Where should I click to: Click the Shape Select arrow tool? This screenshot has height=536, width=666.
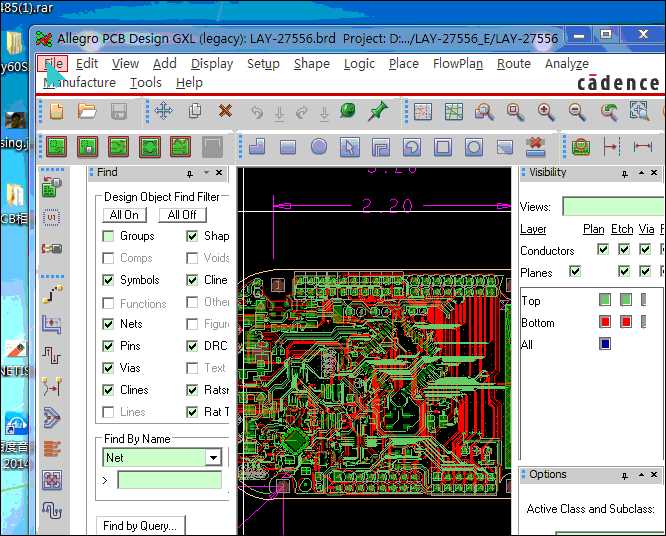[350, 147]
